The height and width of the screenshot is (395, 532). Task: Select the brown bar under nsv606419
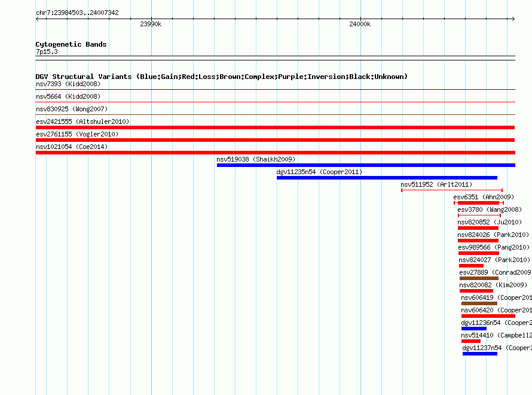tap(479, 303)
